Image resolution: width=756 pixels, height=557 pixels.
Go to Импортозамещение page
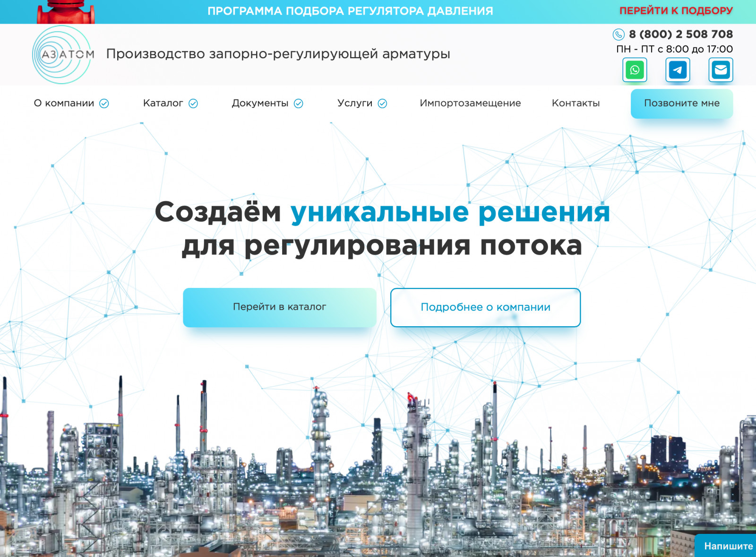pyautogui.click(x=470, y=103)
